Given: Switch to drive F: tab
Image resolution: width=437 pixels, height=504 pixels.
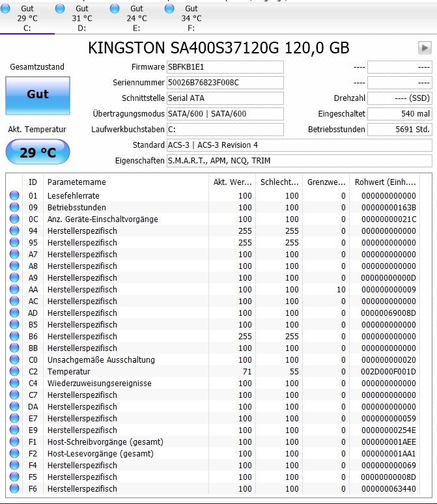Looking at the screenshot, I should pyautogui.click(x=191, y=18).
